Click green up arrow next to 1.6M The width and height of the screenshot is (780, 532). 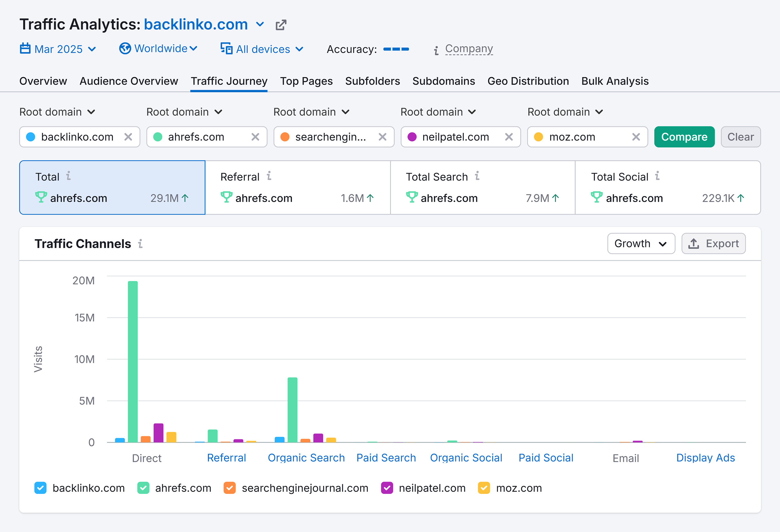[370, 198]
